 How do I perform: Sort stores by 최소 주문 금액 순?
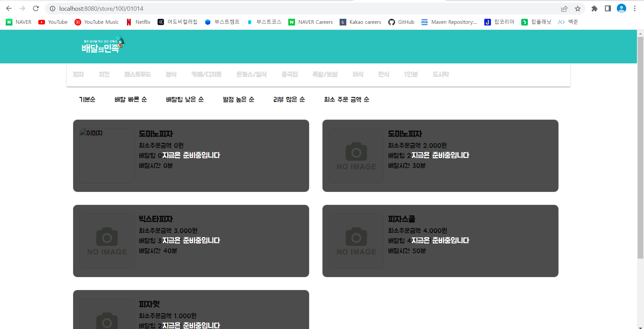(347, 99)
